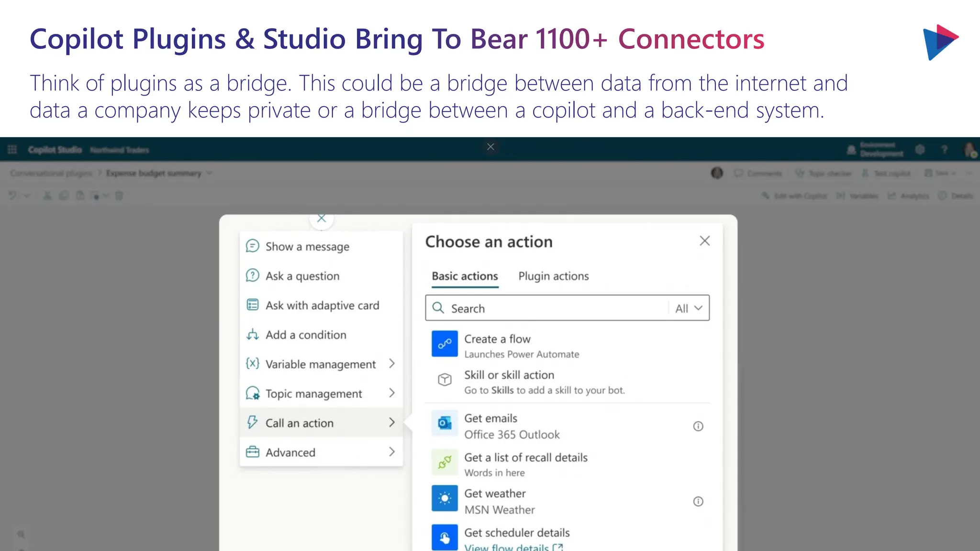The image size is (980, 551).
Task: Open the undo history dropdown arrow
Action: [x=26, y=195]
